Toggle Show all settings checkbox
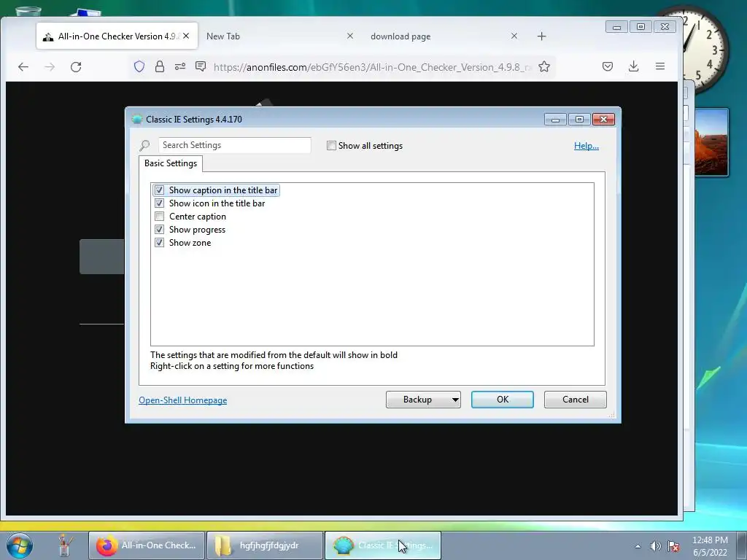 (x=332, y=146)
